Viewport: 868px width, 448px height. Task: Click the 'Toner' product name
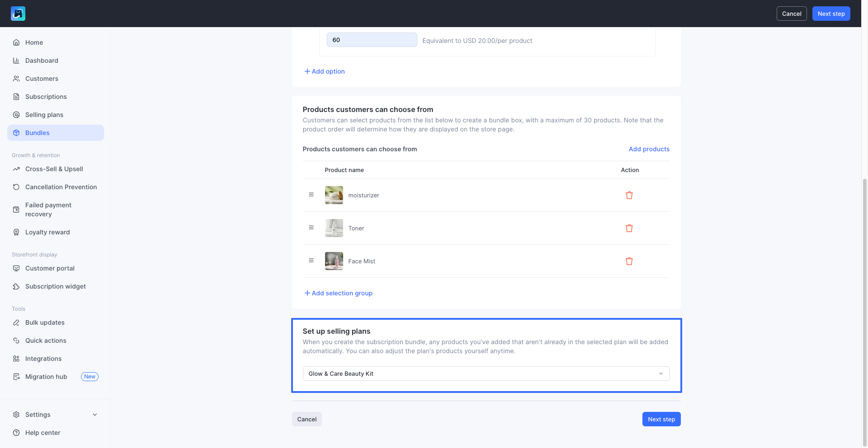point(356,228)
